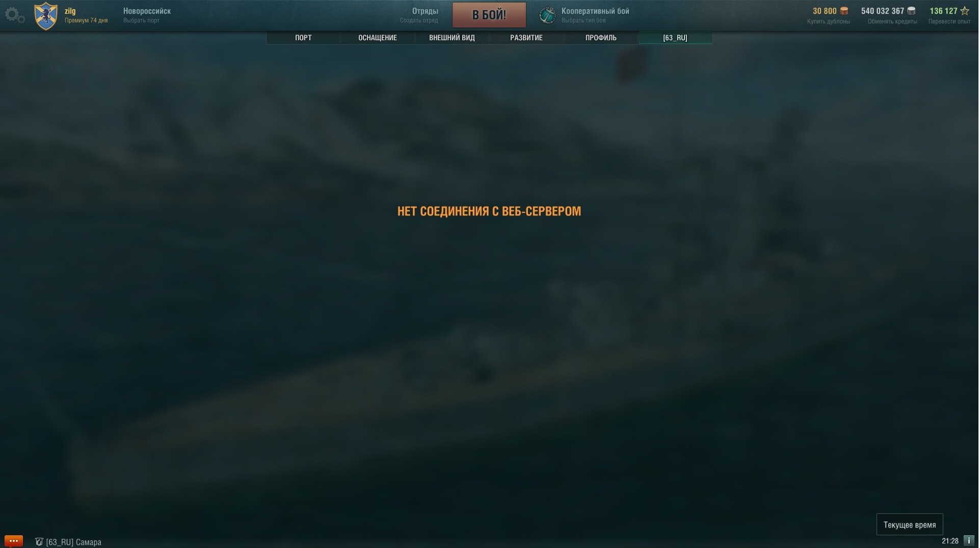Select the ВНЕШНИЙ ВИД tab

point(452,38)
